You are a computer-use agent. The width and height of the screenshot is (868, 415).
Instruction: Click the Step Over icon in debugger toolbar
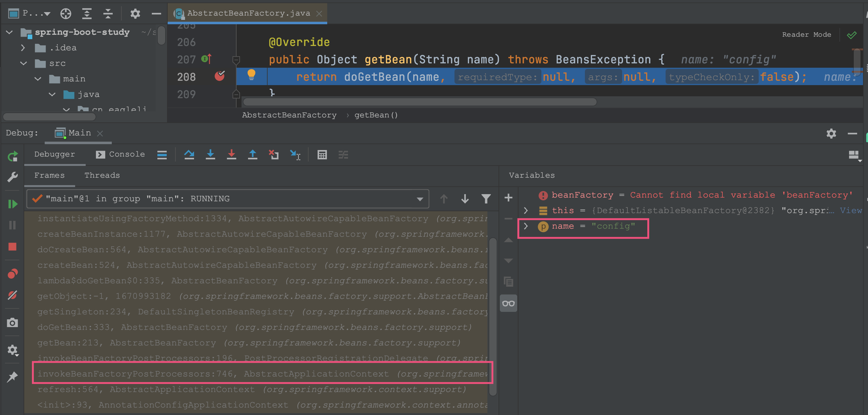[x=190, y=154]
